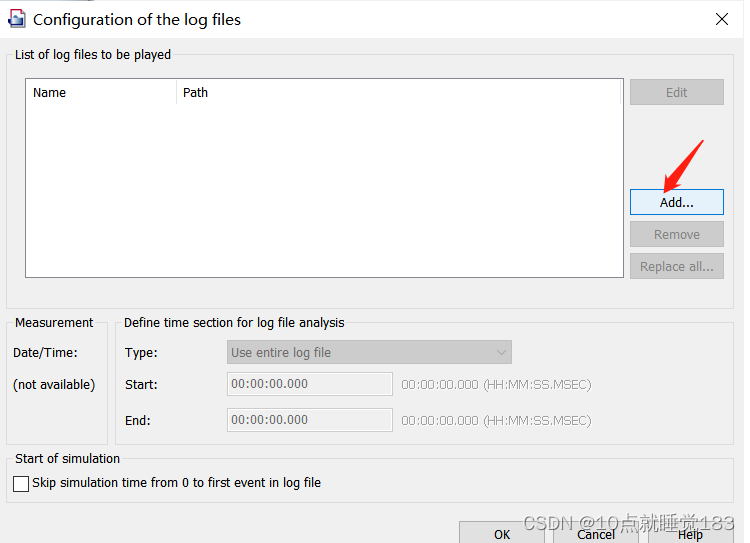Click the disabled Edit button
This screenshot has width=750, height=543.
point(676,92)
